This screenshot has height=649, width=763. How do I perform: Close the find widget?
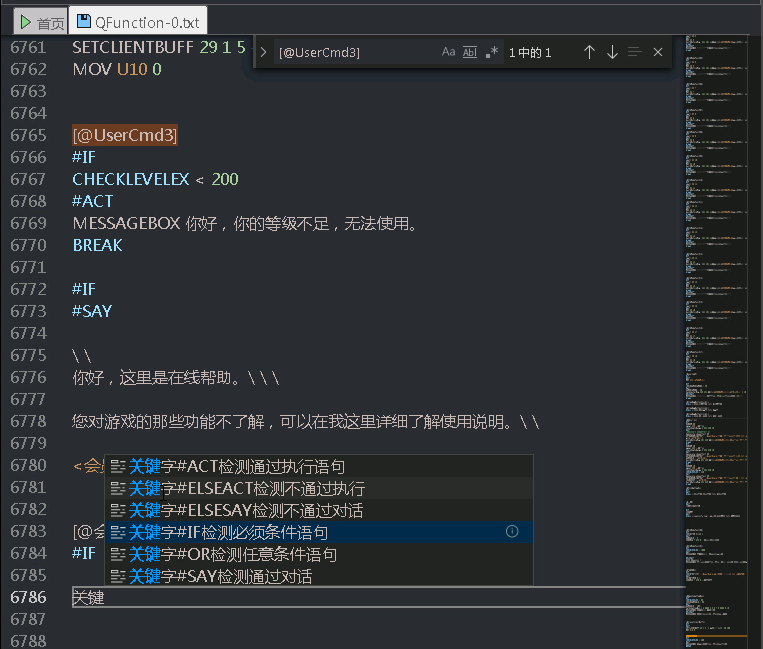point(658,52)
